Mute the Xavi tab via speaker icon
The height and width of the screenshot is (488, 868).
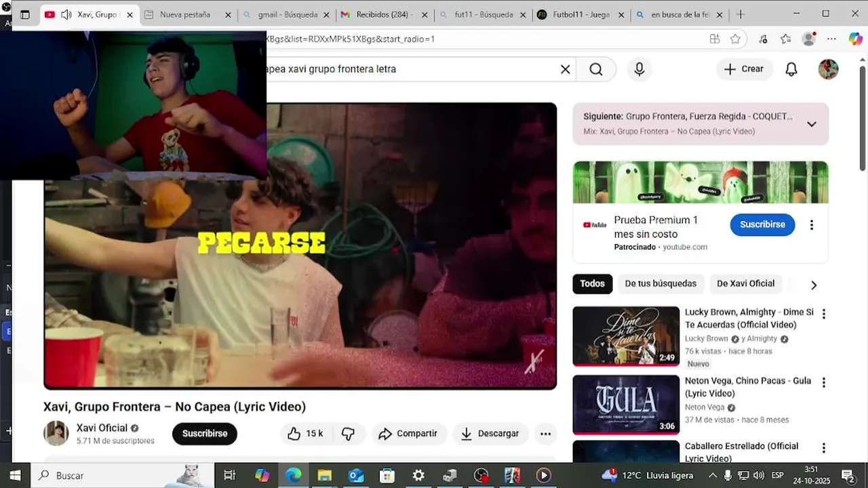(66, 14)
